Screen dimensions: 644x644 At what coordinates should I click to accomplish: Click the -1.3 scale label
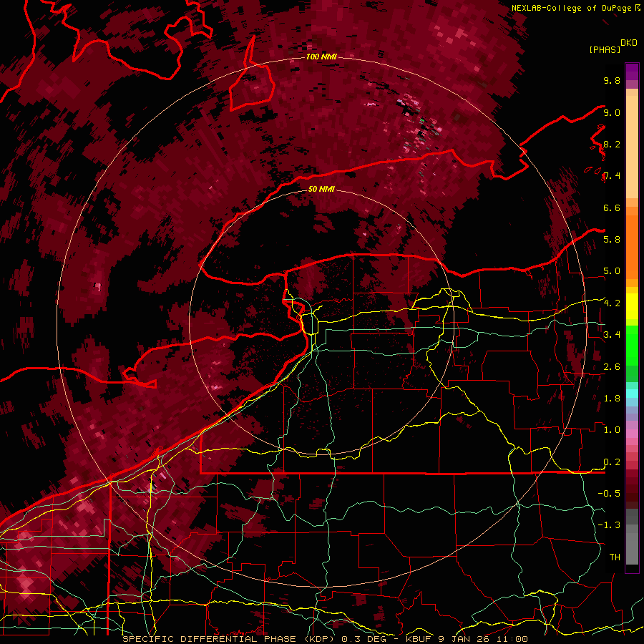[x=609, y=525]
